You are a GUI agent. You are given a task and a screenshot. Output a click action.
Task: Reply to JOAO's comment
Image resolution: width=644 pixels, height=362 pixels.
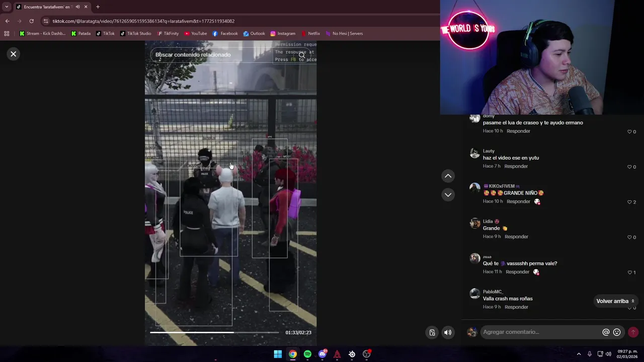click(517, 272)
